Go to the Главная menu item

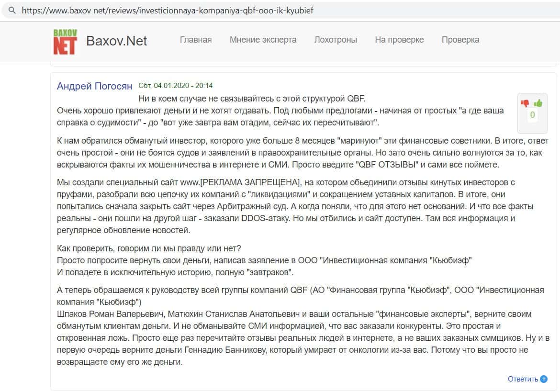(x=195, y=40)
